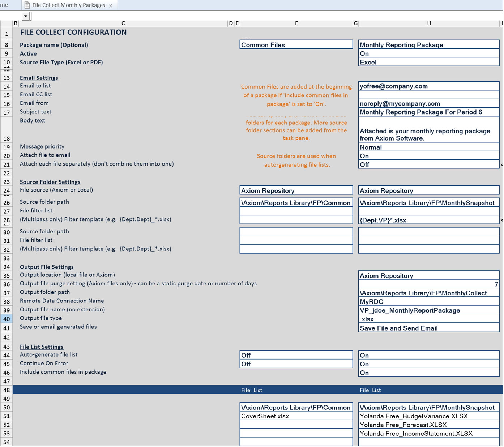Click the row 40 header
The width and height of the screenshot is (504, 447).
click(7, 319)
